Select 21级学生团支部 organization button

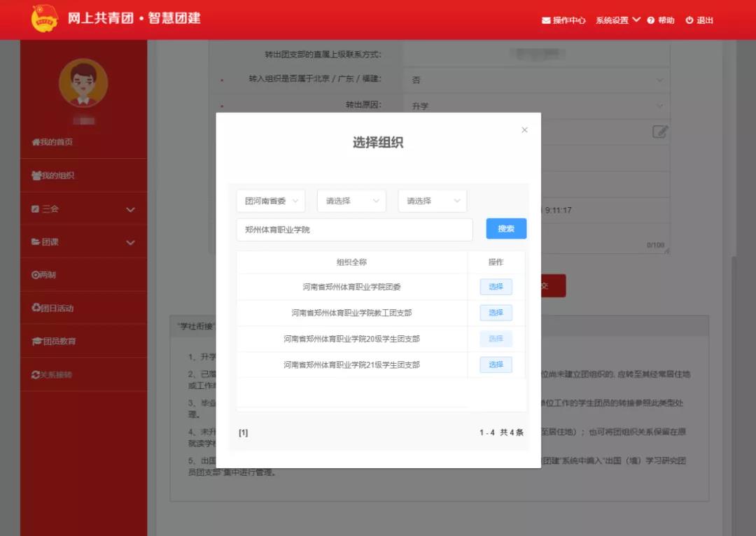coord(496,365)
